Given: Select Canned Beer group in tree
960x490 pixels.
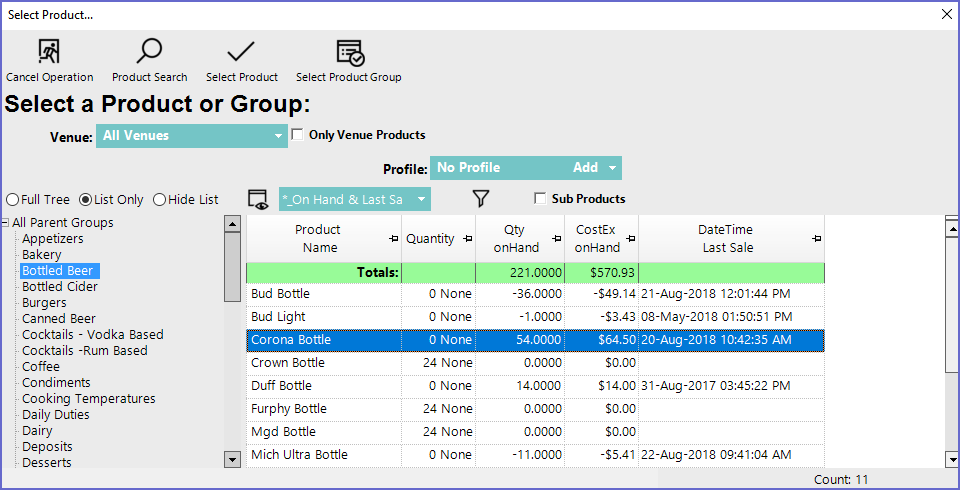Looking at the screenshot, I should pos(58,319).
